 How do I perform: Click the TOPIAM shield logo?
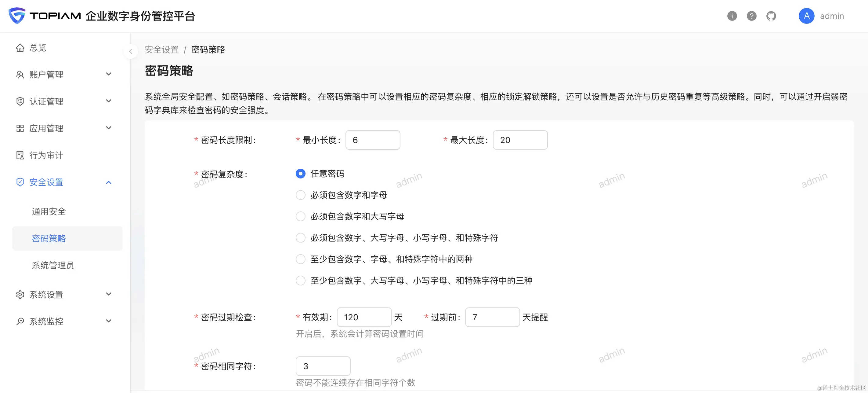pos(17,16)
